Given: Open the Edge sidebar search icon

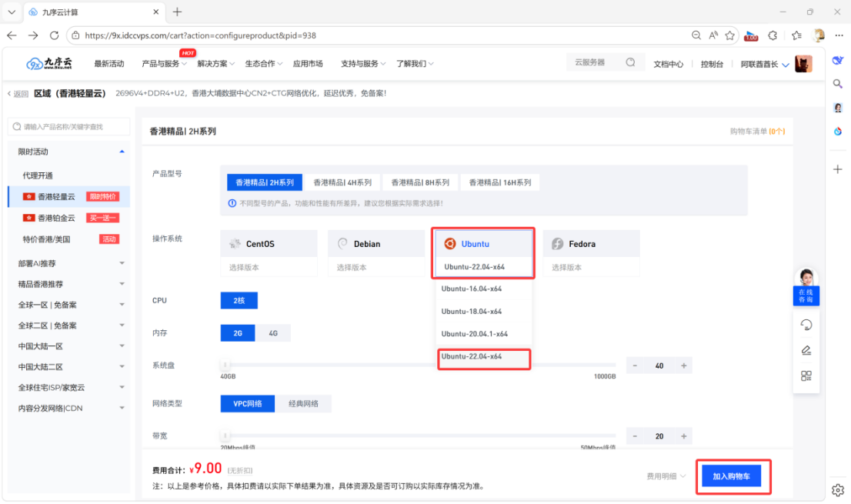Looking at the screenshot, I should point(838,84).
